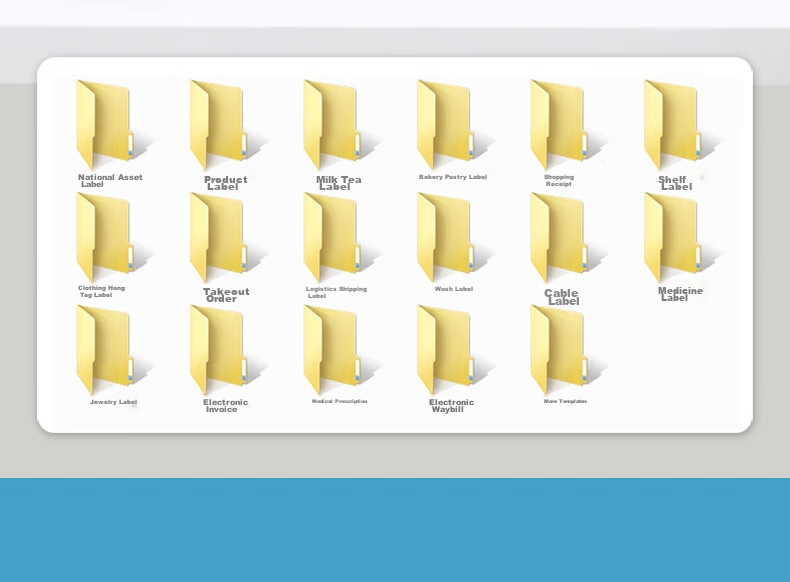
Task: Click the 'National Asset Label' caption text
Action: [x=110, y=180]
